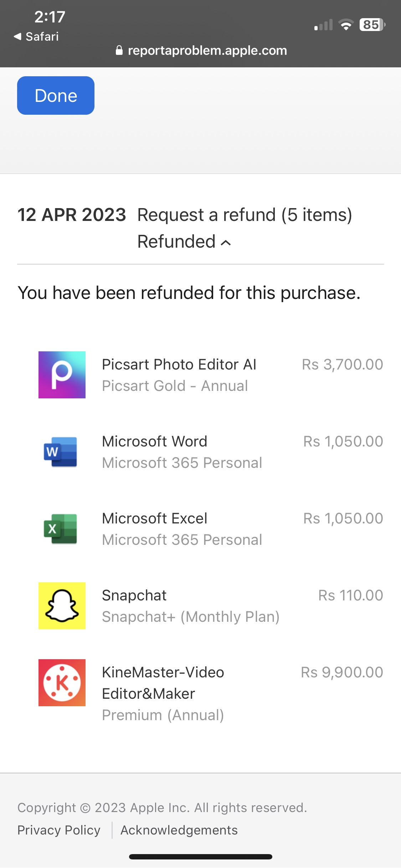Tap the Microsoft Word app icon
The height and width of the screenshot is (868, 401).
[x=60, y=452]
